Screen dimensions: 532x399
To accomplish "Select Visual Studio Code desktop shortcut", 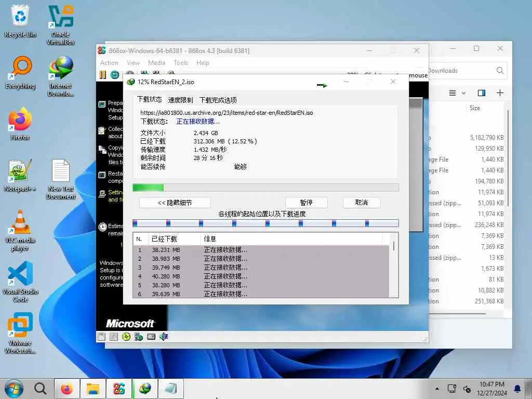I will tap(20, 282).
